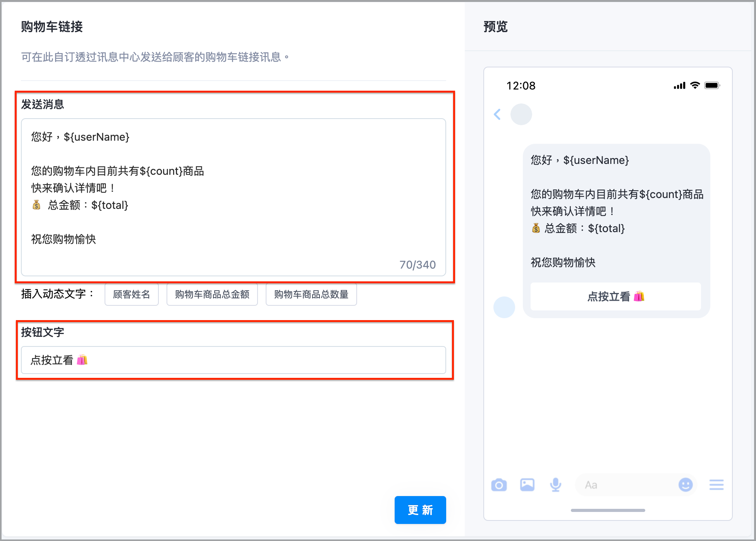
Task: Click the image gallery icon in preview
Action: [527, 485]
